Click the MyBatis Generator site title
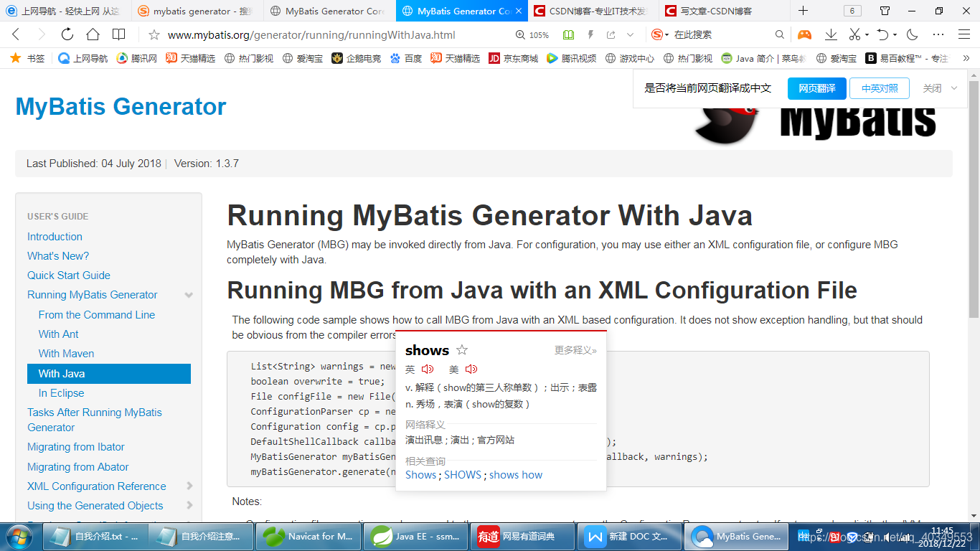This screenshot has width=980, height=551. (121, 107)
